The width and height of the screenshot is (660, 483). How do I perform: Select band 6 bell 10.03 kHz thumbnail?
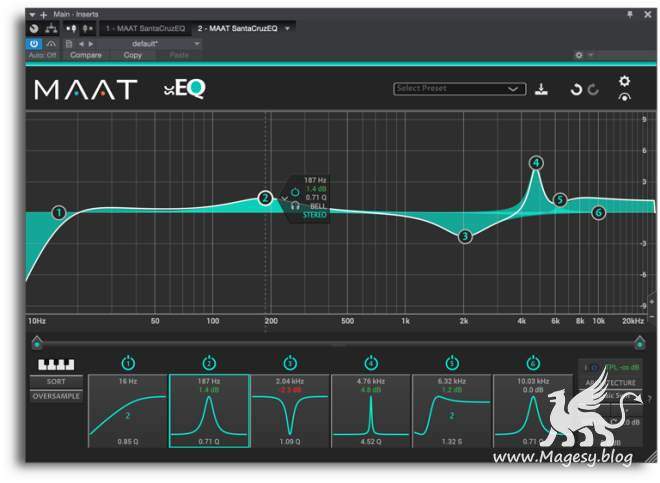click(x=533, y=411)
